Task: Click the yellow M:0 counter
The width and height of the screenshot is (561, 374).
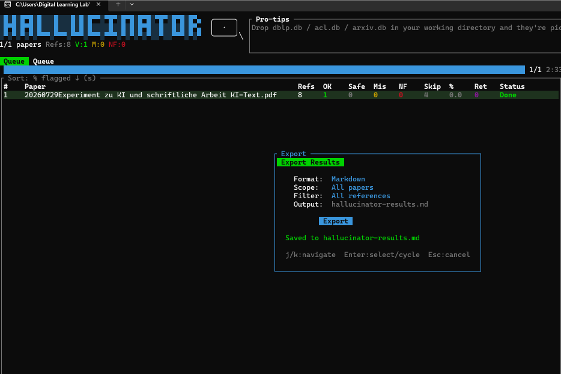Action: point(98,45)
